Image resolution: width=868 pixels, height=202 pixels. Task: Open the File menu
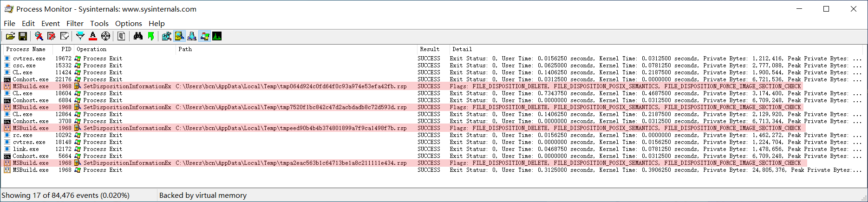(x=10, y=23)
